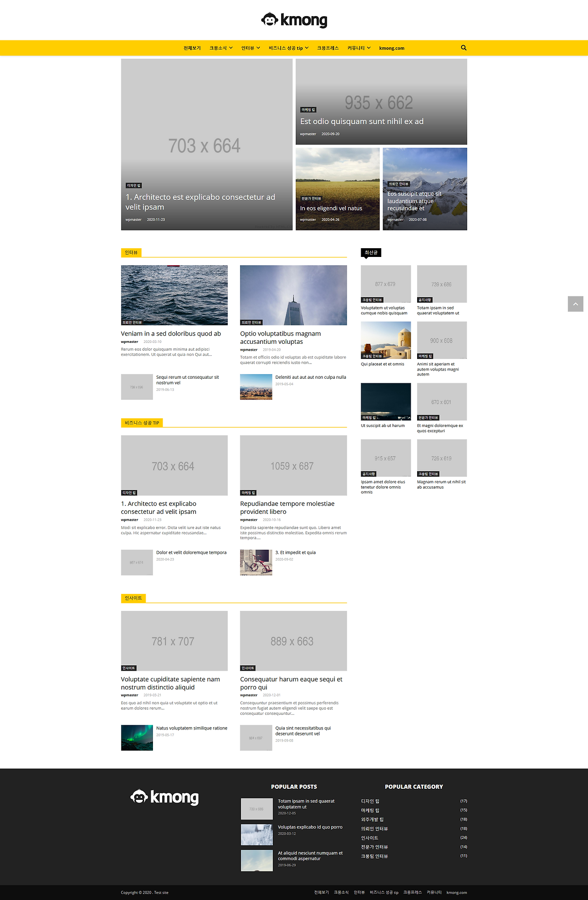
Task: Click the ocean waves article thumbnail
Action: coord(174,295)
